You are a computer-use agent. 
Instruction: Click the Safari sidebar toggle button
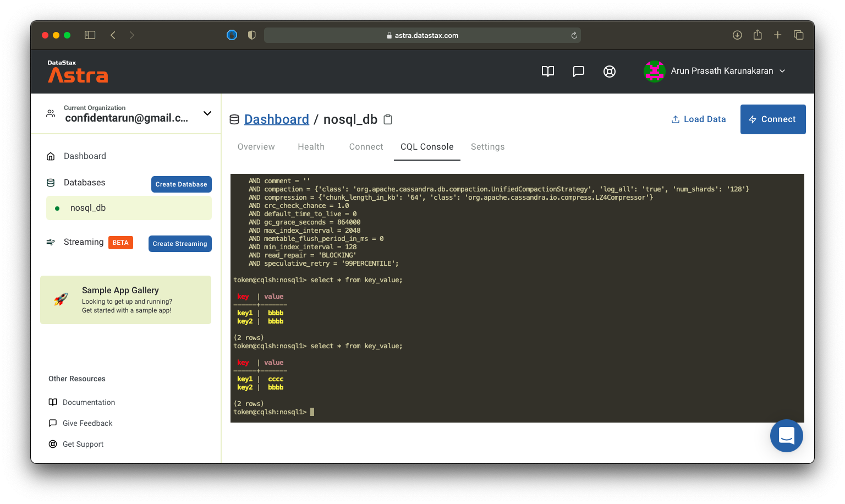pos(89,35)
